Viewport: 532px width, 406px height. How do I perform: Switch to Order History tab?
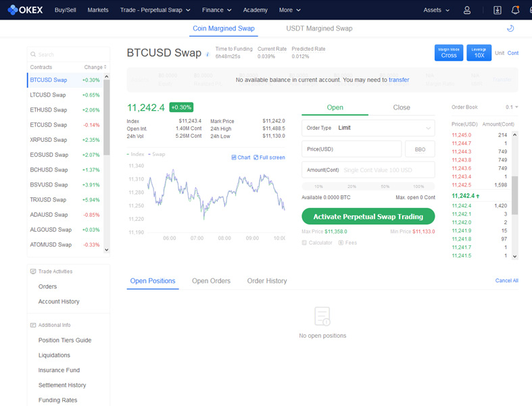click(x=267, y=281)
